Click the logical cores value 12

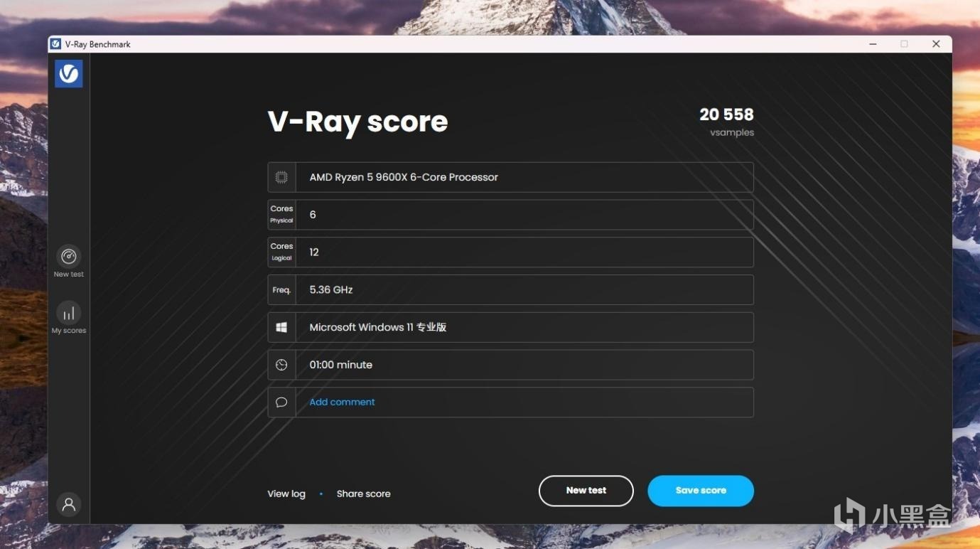tap(314, 252)
